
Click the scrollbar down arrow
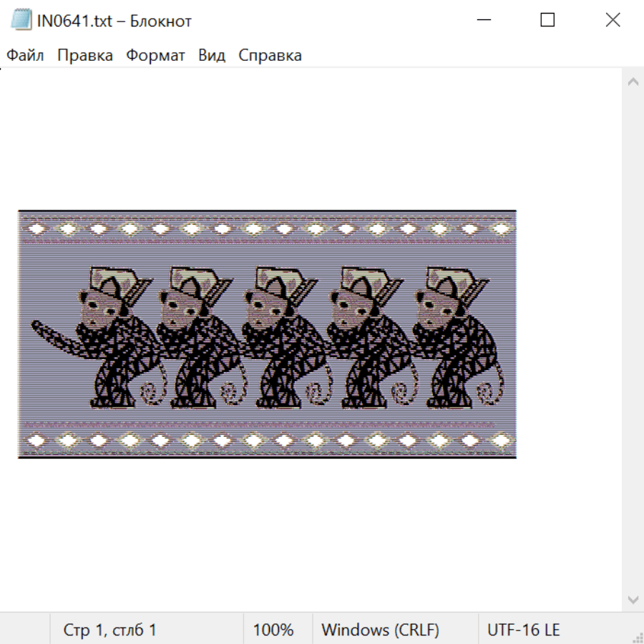click(x=633, y=599)
